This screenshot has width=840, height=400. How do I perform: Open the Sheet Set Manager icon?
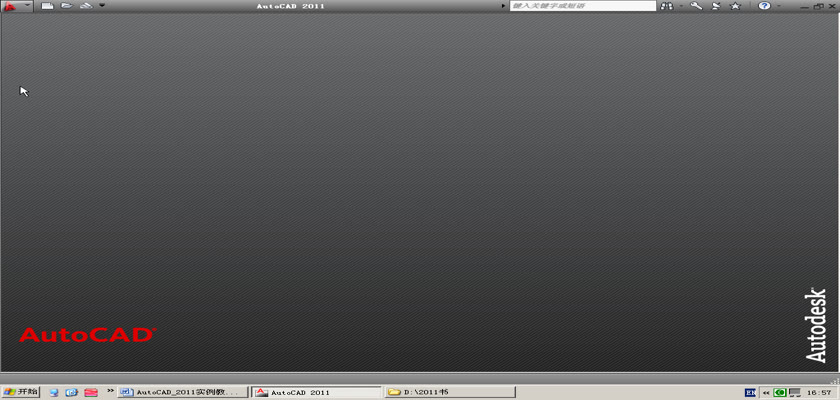click(x=86, y=6)
